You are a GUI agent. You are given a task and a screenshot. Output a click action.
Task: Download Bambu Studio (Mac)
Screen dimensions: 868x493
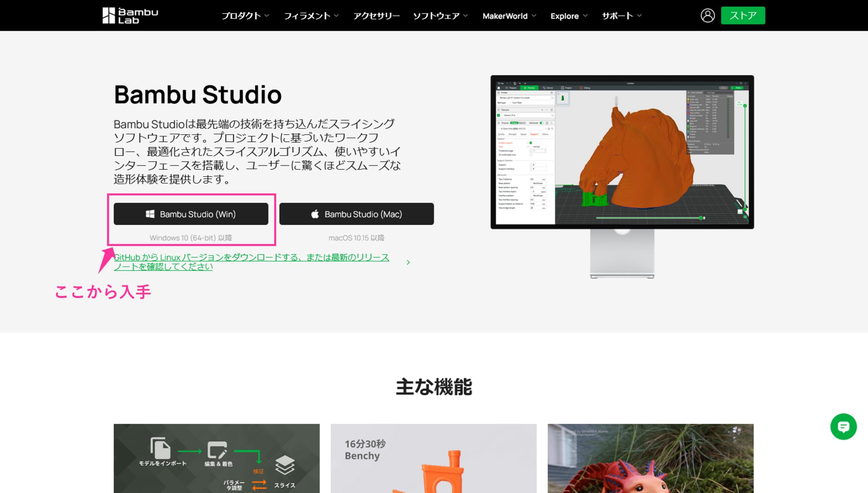(x=356, y=214)
